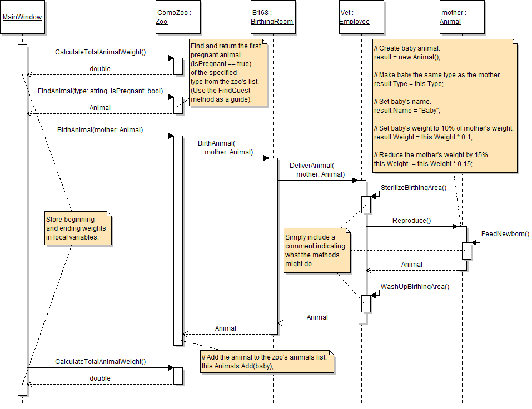This screenshot has height=409, width=532.
Task: Click the note containing this.Animals.Add(baby)
Action: [267, 362]
